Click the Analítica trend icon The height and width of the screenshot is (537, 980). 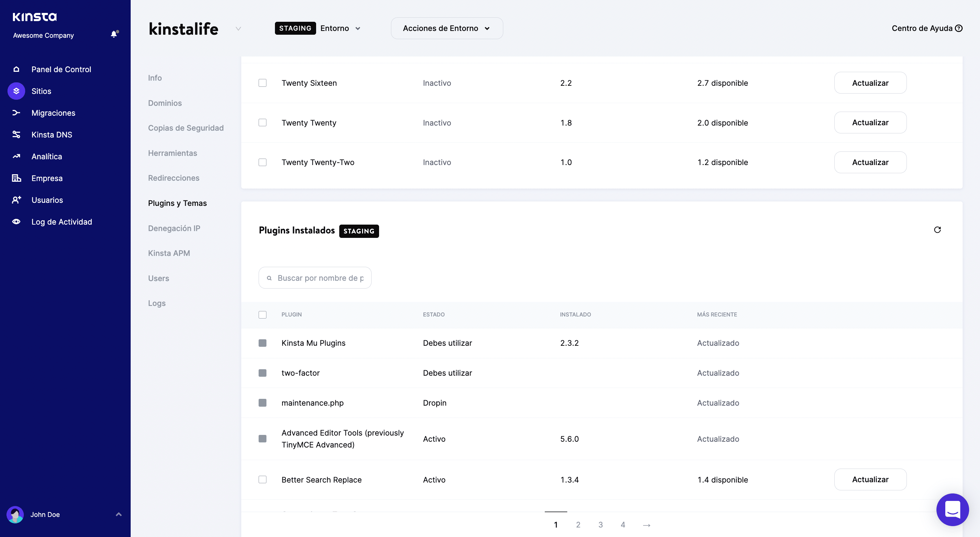[16, 156]
